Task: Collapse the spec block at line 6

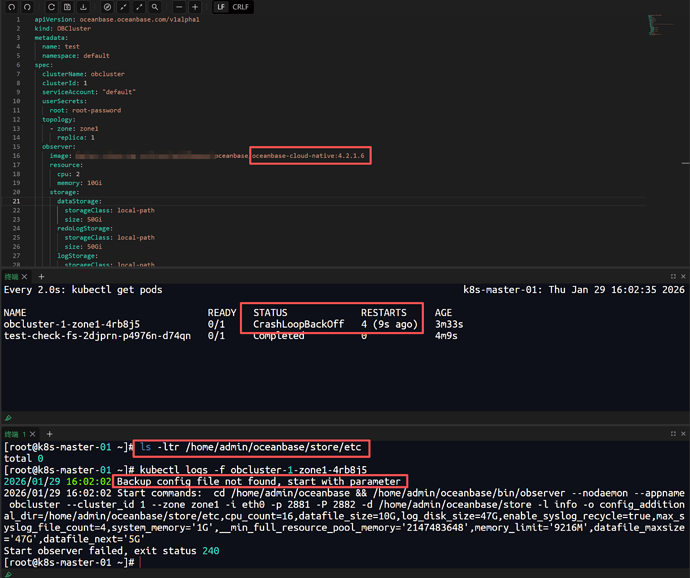Action: tap(27, 65)
